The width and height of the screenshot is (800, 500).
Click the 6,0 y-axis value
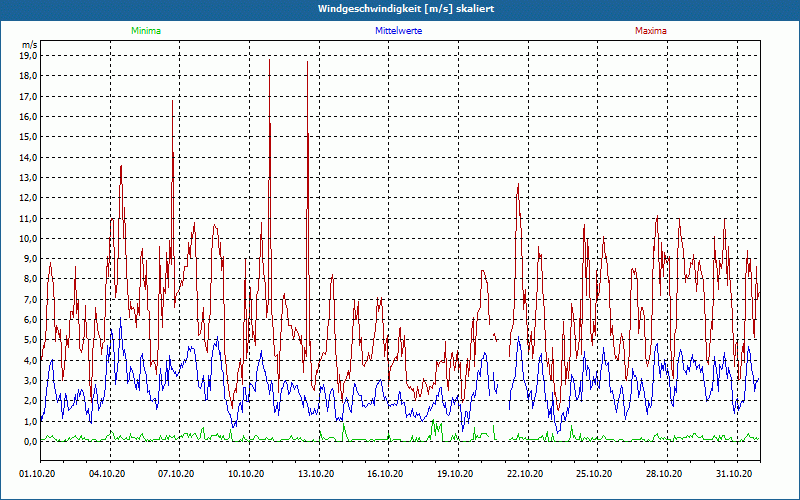(31, 320)
